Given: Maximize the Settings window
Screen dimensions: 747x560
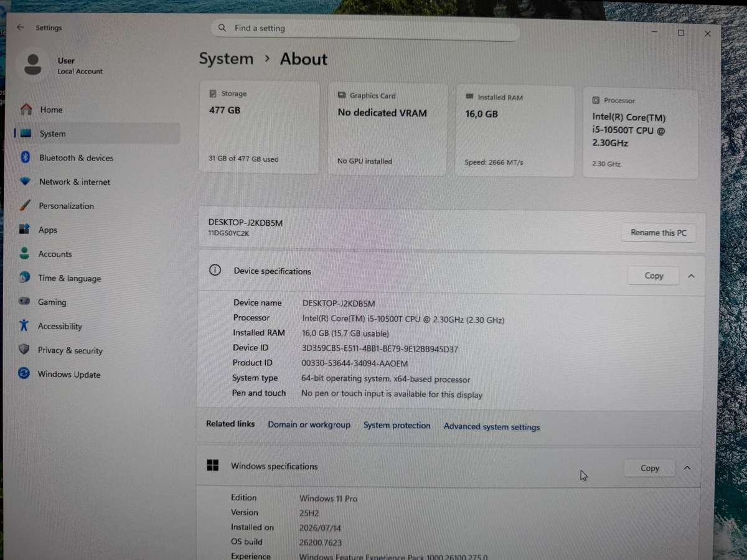Looking at the screenshot, I should coord(681,32).
